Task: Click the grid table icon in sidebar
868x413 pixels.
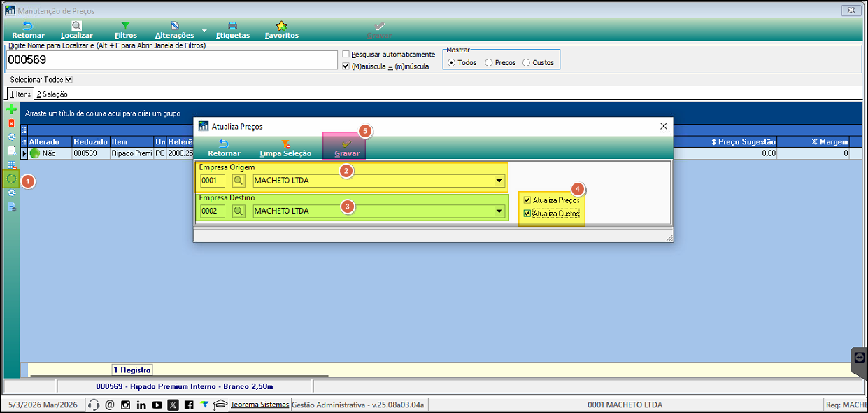Action: pyautogui.click(x=11, y=164)
